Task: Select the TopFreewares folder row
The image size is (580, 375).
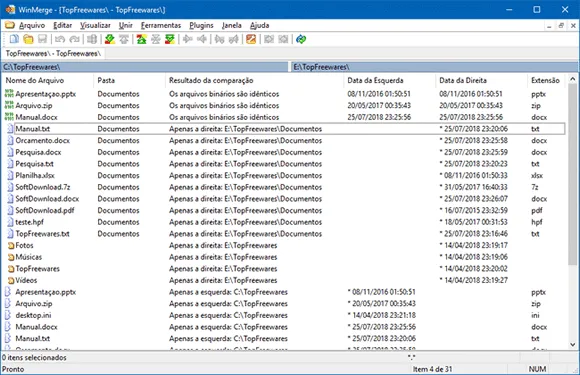Action: [284, 268]
